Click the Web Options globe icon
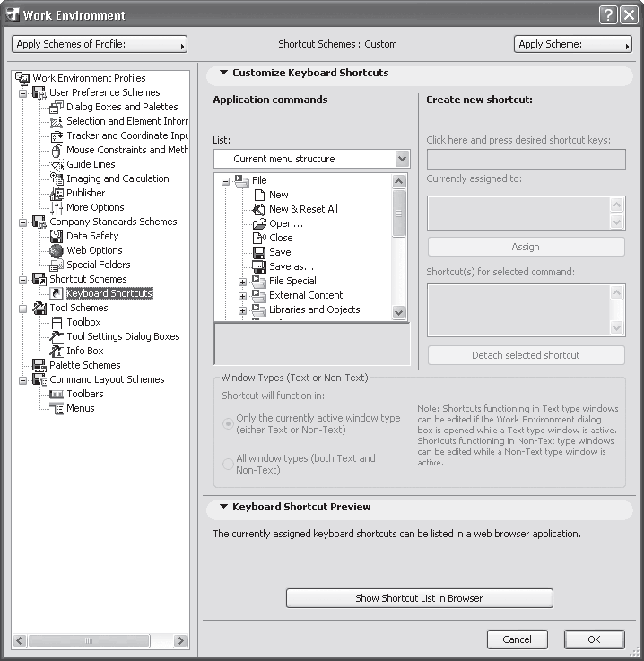The width and height of the screenshot is (644, 661). (x=57, y=250)
